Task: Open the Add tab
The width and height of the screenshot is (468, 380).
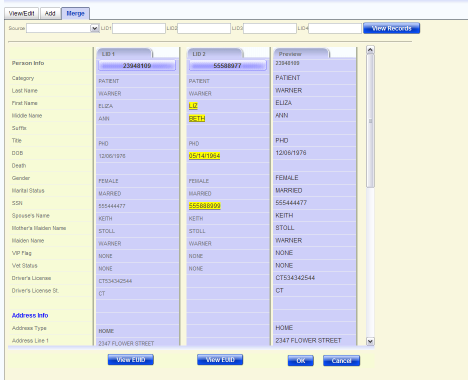Action: pos(50,13)
